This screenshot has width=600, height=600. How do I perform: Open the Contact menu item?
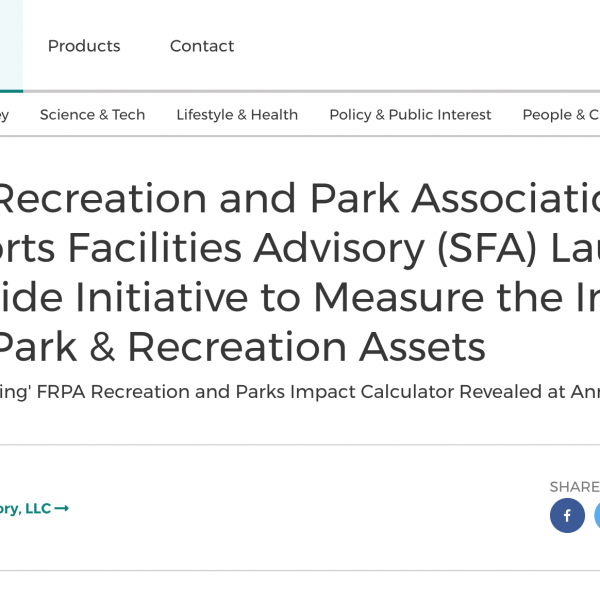tap(202, 46)
